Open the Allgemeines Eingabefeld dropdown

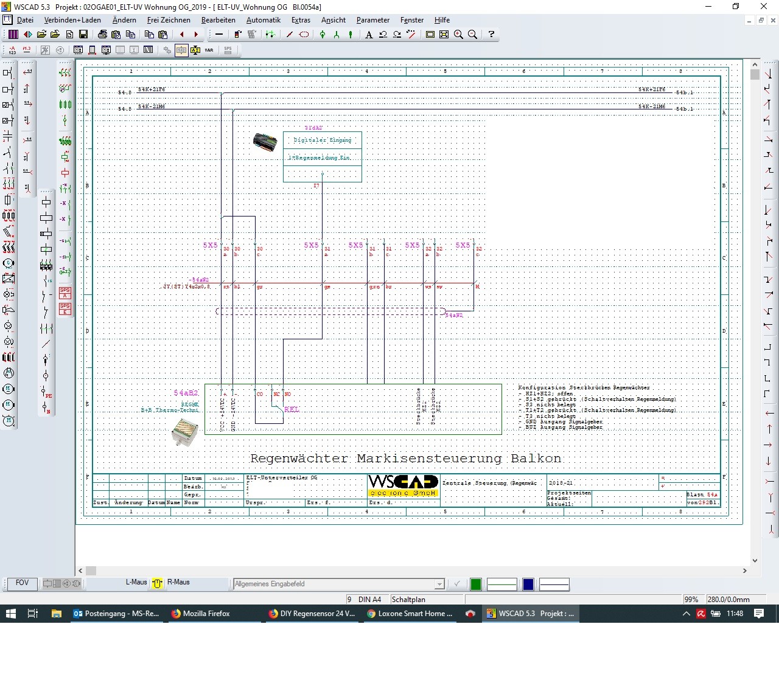[439, 584]
